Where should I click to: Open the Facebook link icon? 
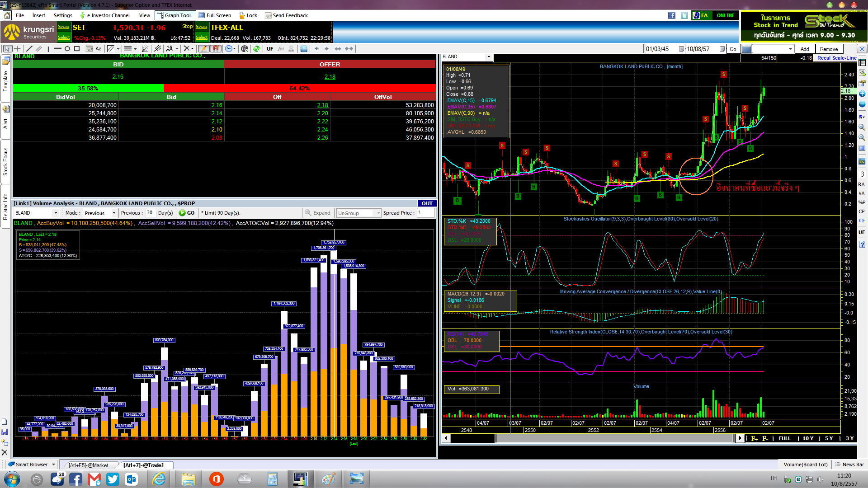pyautogui.click(x=672, y=15)
